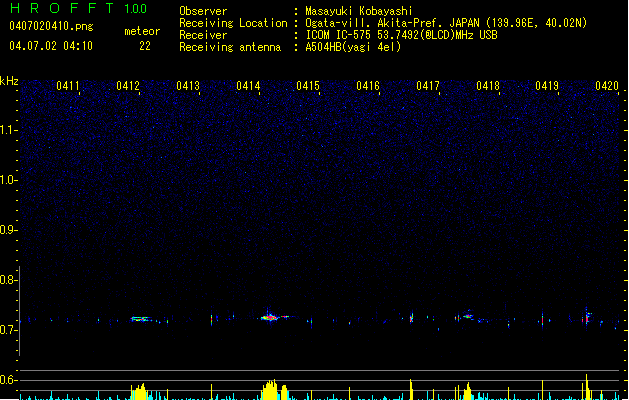Image resolution: width=629 pixels, height=400 pixels.
Task: Click the 0.8 kHz axis label
Action: [x=7, y=280]
